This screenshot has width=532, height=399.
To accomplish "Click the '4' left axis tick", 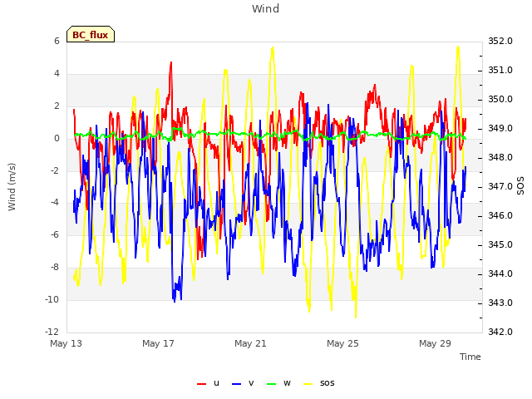I will (57, 73).
